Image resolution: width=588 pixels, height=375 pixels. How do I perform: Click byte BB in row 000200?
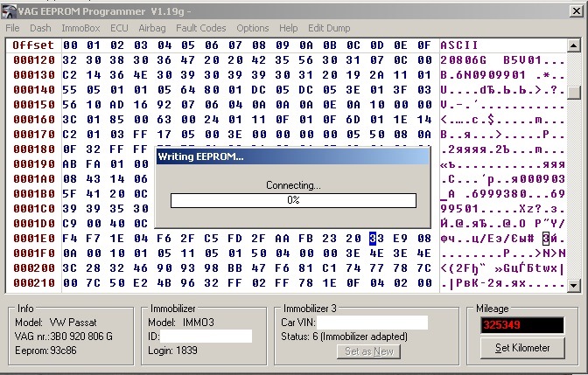pos(235,268)
